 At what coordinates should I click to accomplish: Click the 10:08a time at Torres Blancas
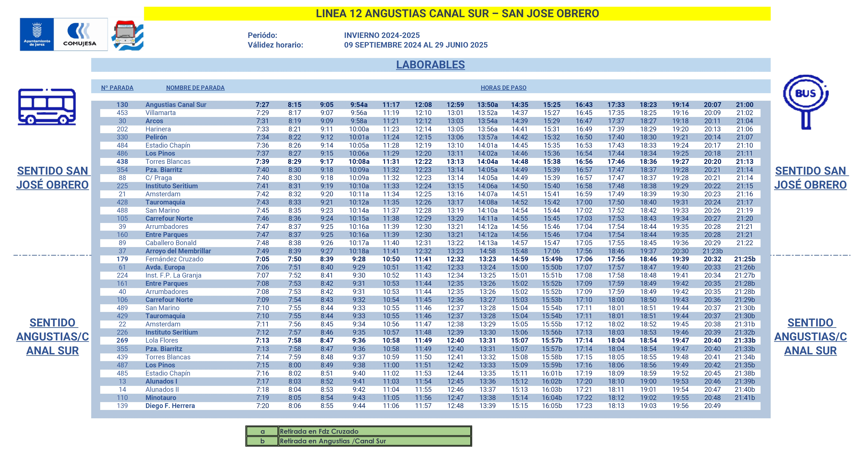359,162
